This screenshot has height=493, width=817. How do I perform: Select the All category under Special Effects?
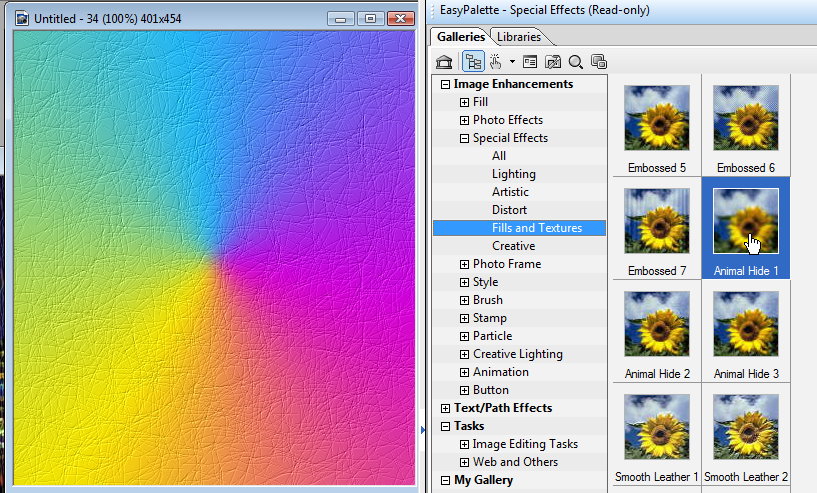499,156
